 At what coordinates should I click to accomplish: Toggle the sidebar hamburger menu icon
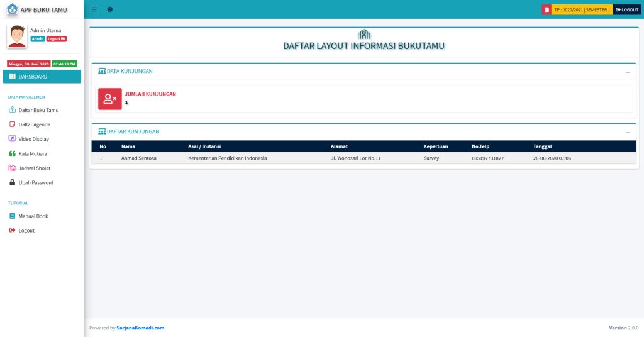tap(94, 9)
